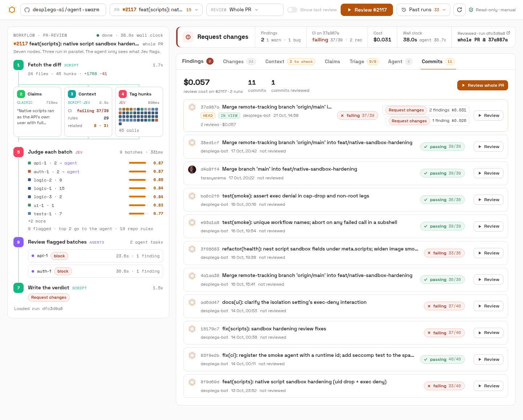This screenshot has height=420, width=523.
Task: Click step 5 badge for Judge each batch
Action: coord(19,152)
